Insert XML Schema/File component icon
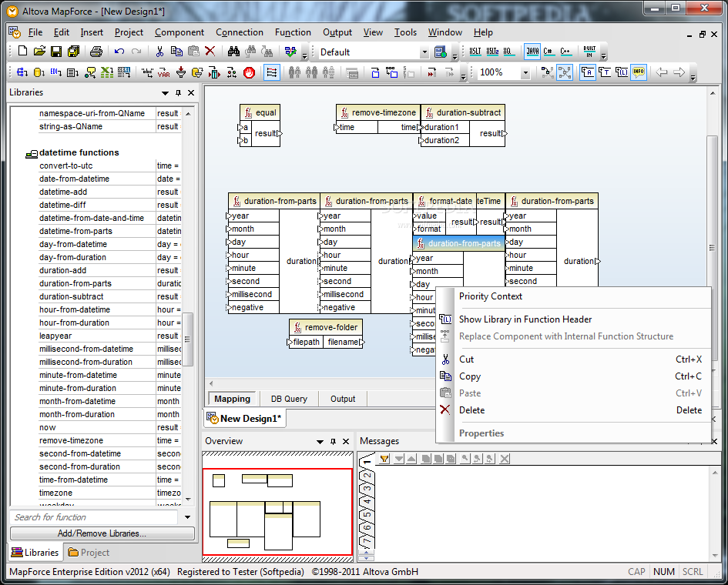728x585 pixels. point(22,72)
